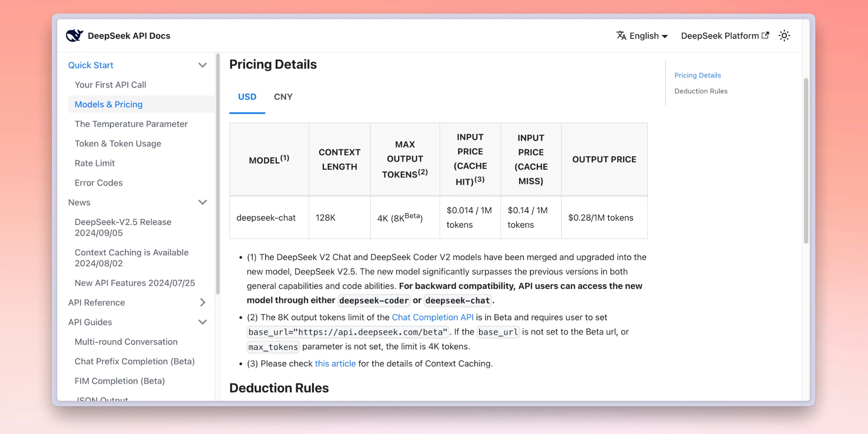Image resolution: width=868 pixels, height=434 pixels.
Task: Open Quick Start sidebar category
Action: (91, 65)
